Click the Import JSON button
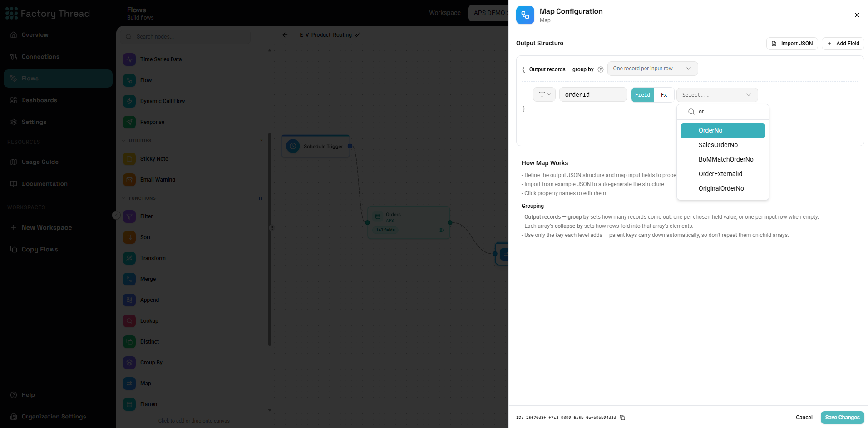 (792, 44)
